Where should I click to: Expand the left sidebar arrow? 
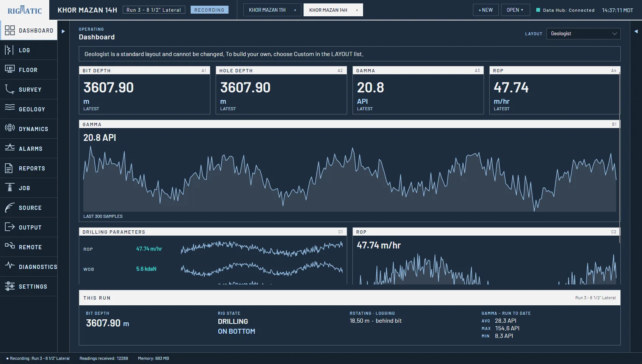(63, 31)
